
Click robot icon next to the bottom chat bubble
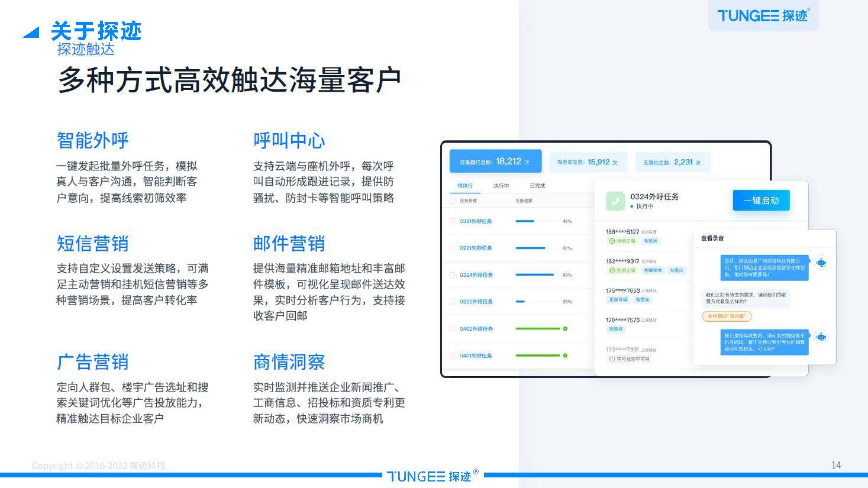821,336
